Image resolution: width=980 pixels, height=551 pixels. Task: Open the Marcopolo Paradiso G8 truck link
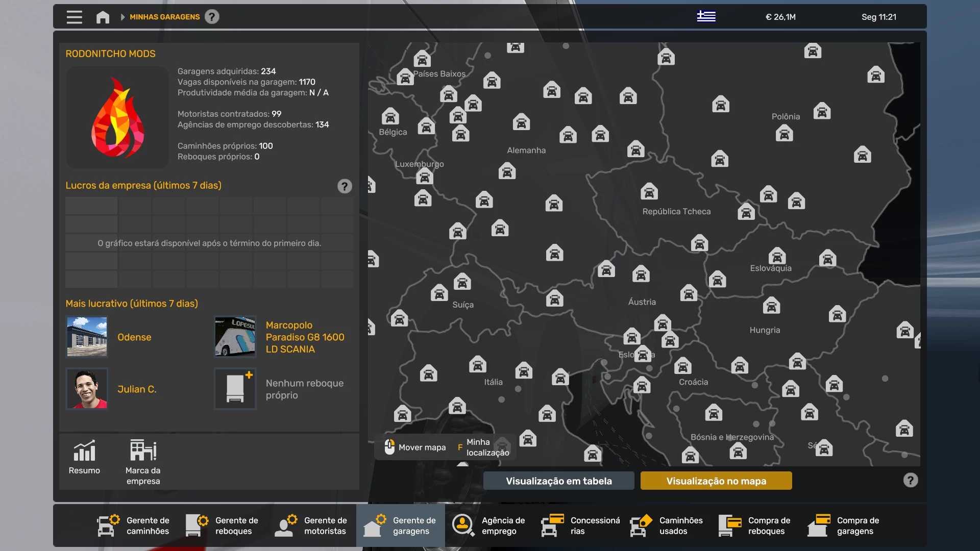point(305,337)
